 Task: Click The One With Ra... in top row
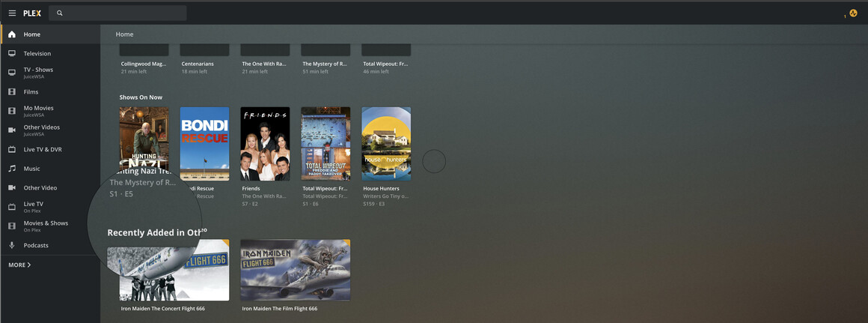click(264, 64)
